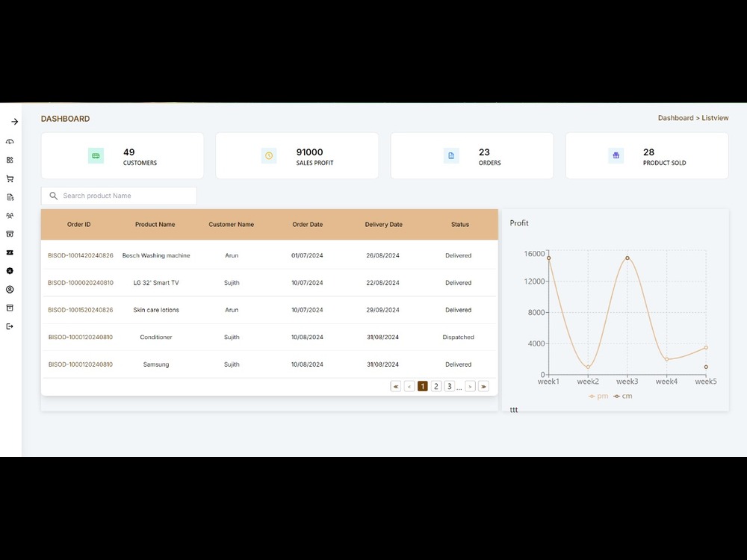The height and width of the screenshot is (560, 747).
Task: Select page 3 in pagination
Action: click(449, 386)
